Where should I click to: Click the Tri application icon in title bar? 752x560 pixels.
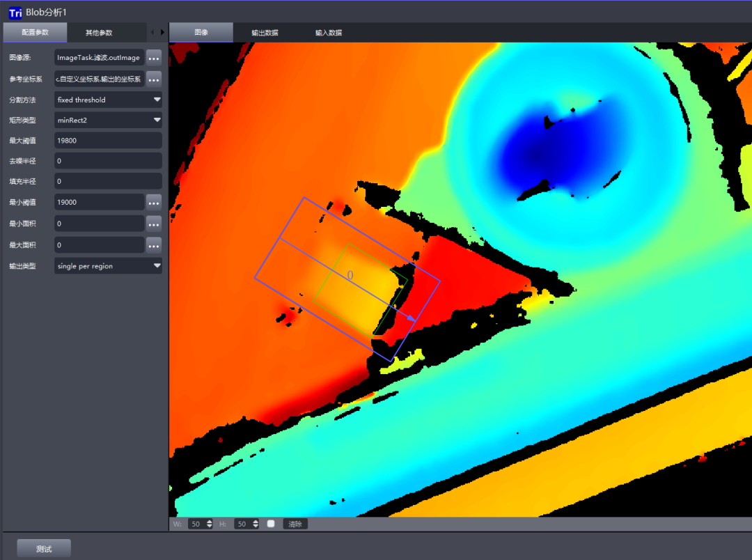pyautogui.click(x=15, y=12)
